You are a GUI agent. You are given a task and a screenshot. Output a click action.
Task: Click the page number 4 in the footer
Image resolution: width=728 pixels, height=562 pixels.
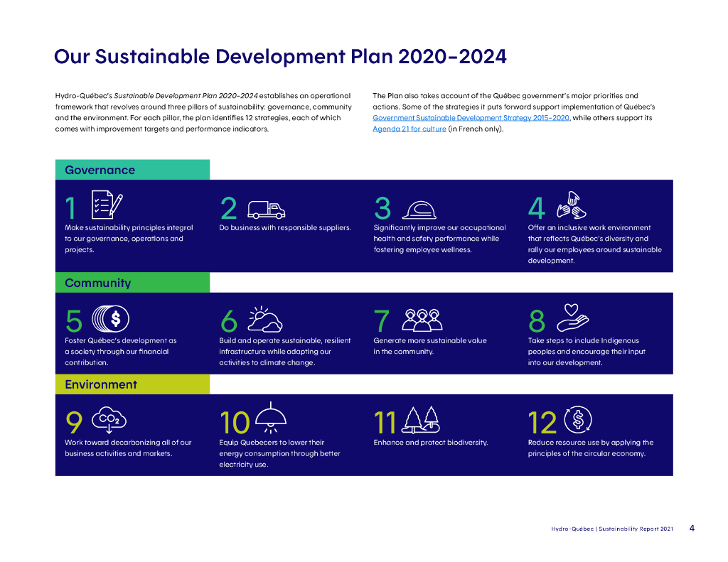(x=692, y=528)
